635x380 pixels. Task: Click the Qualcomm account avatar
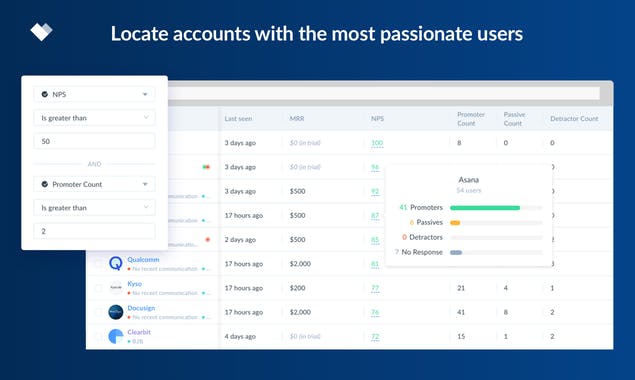click(116, 263)
